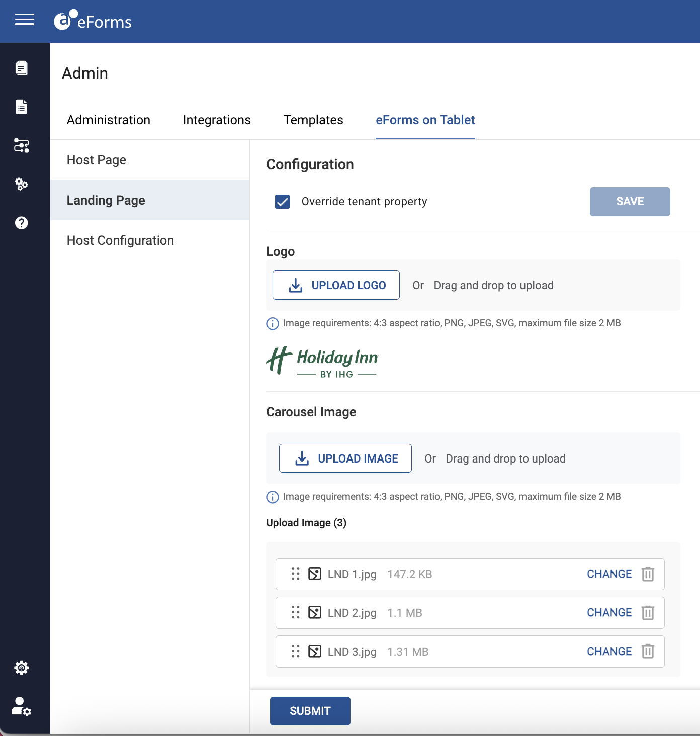Open the stacked documents sidebar icon
The width and height of the screenshot is (700, 736).
click(x=21, y=68)
